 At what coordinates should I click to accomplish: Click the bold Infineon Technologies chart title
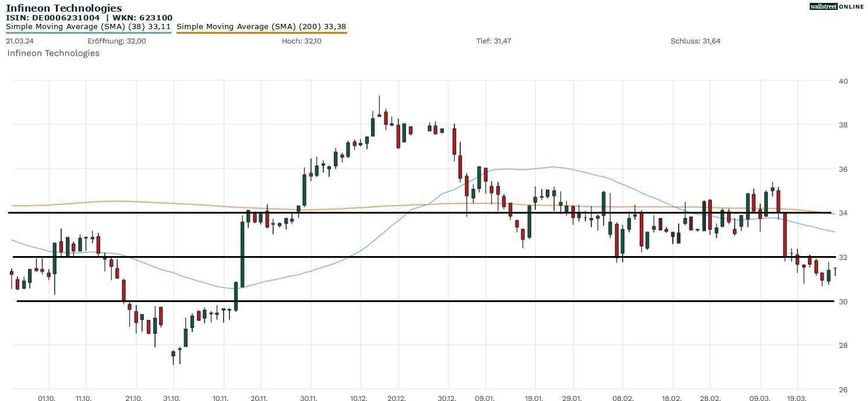coord(64,8)
